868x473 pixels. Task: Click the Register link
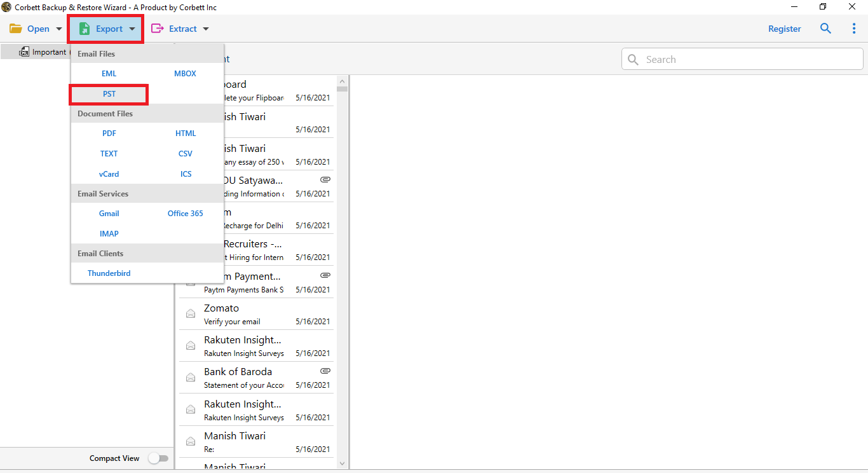(x=785, y=29)
